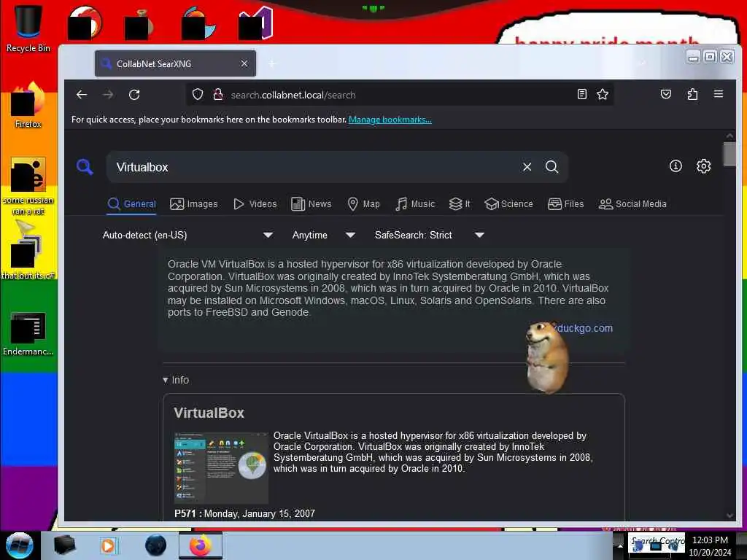Click the Virtualbox search input field
Image resolution: width=747 pixels, height=560 pixels.
click(314, 167)
